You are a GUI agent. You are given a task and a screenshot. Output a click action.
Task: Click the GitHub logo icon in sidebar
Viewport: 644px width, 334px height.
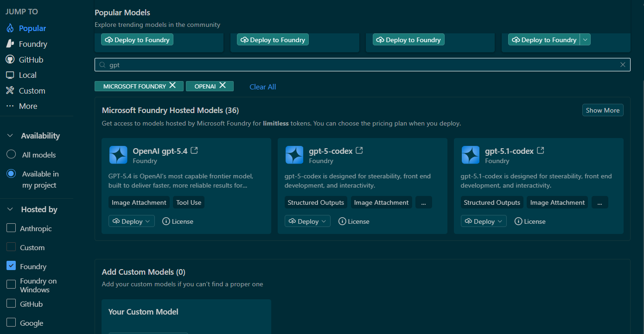pos(10,59)
